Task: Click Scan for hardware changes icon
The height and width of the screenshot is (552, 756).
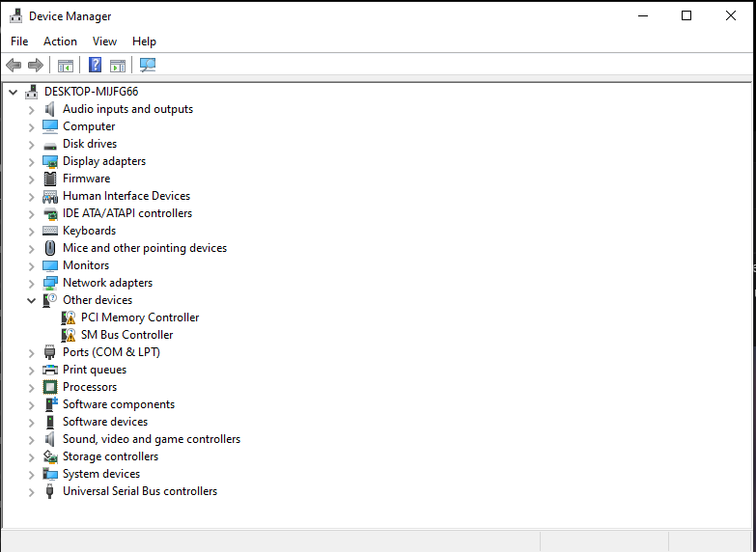Action: [x=148, y=65]
